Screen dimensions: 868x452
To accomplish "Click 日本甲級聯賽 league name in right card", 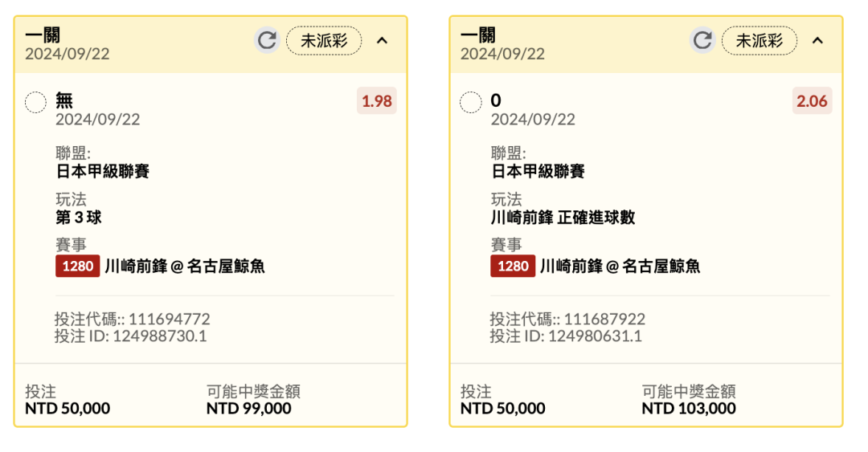I will click(x=538, y=171).
